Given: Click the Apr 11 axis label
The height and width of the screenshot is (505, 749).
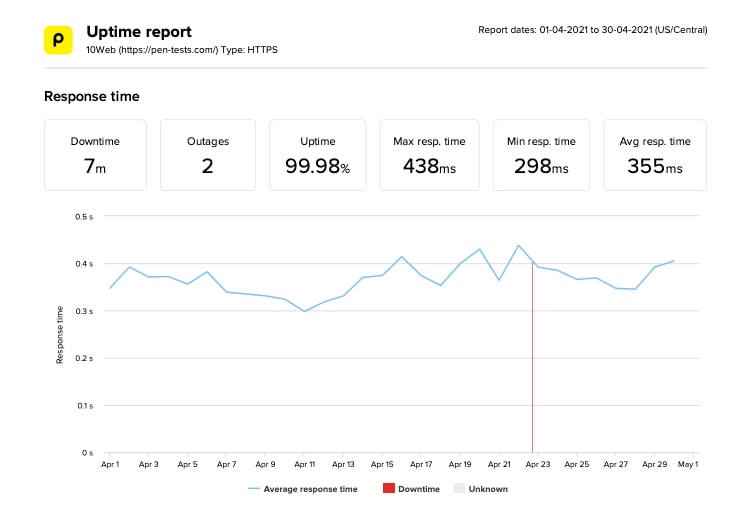Looking at the screenshot, I should [304, 464].
